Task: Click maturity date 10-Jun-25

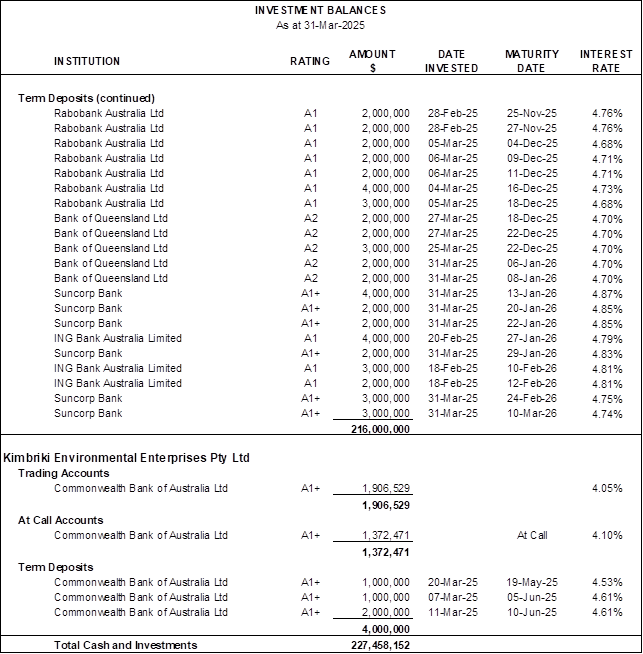Action: [532, 613]
